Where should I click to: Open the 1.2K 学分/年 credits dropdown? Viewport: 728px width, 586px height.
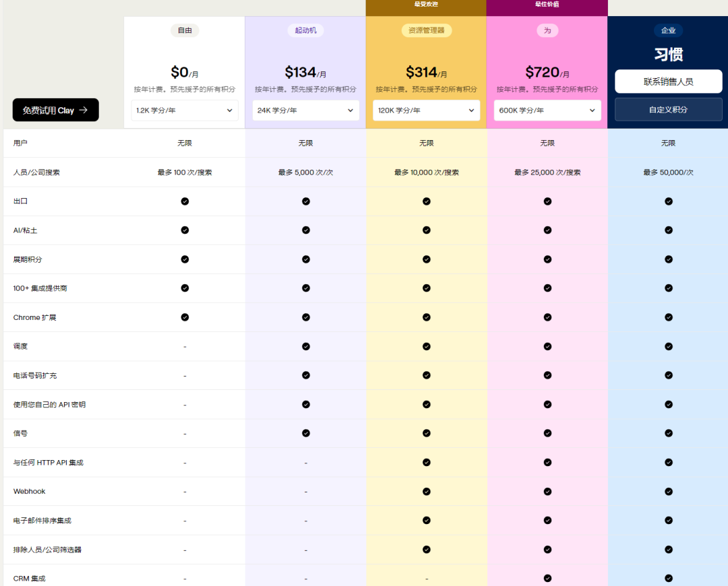click(184, 110)
